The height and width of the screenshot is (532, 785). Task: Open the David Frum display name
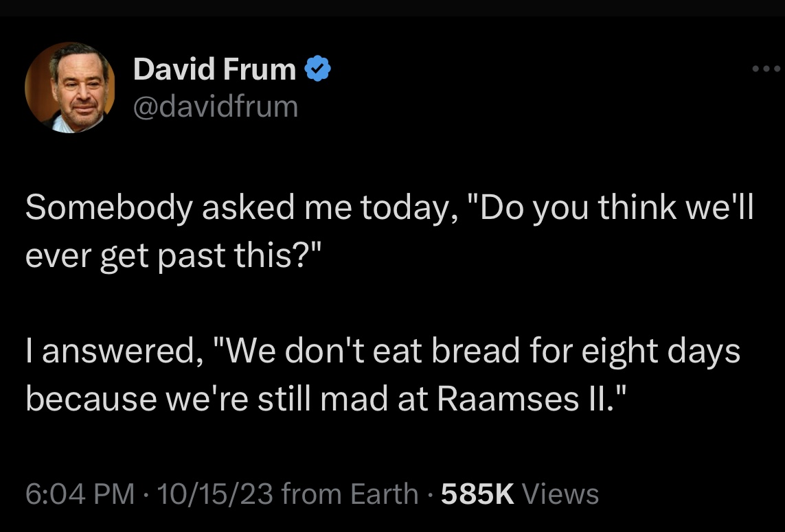(x=214, y=69)
